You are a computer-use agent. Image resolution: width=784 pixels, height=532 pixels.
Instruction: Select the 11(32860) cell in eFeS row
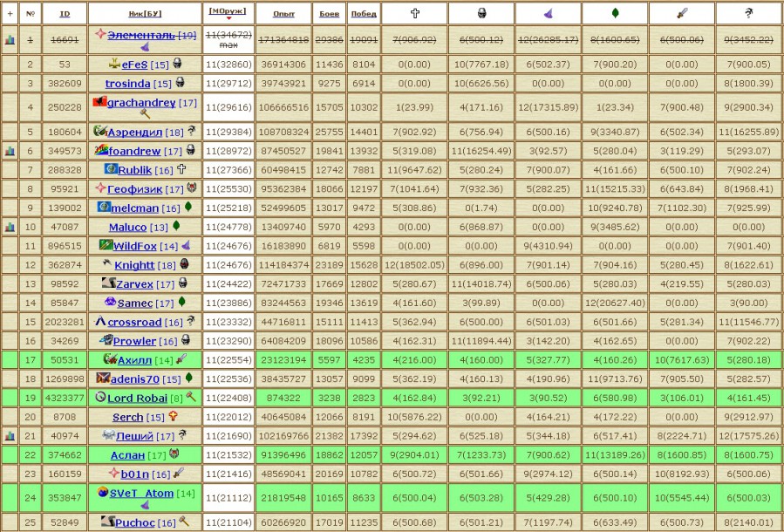(228, 65)
